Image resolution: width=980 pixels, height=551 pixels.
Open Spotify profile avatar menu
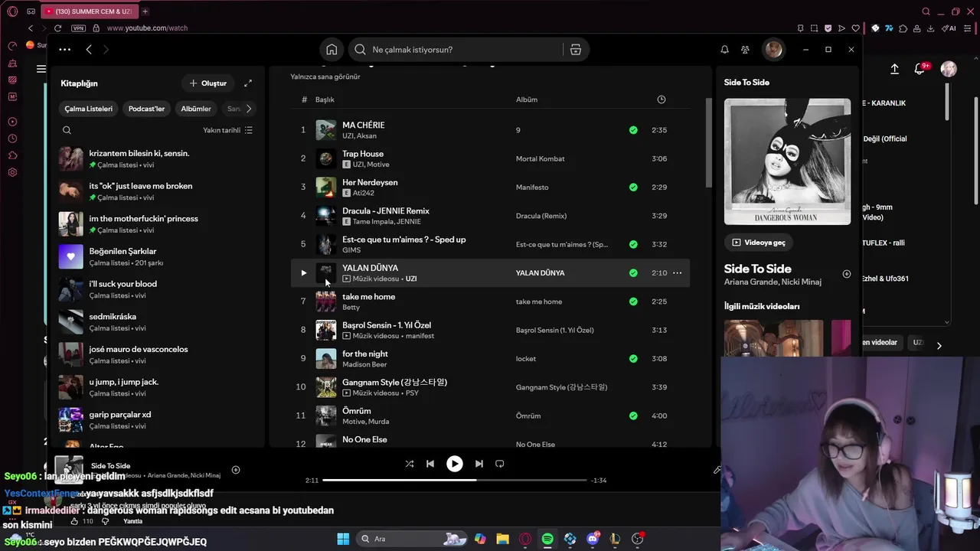(x=773, y=50)
